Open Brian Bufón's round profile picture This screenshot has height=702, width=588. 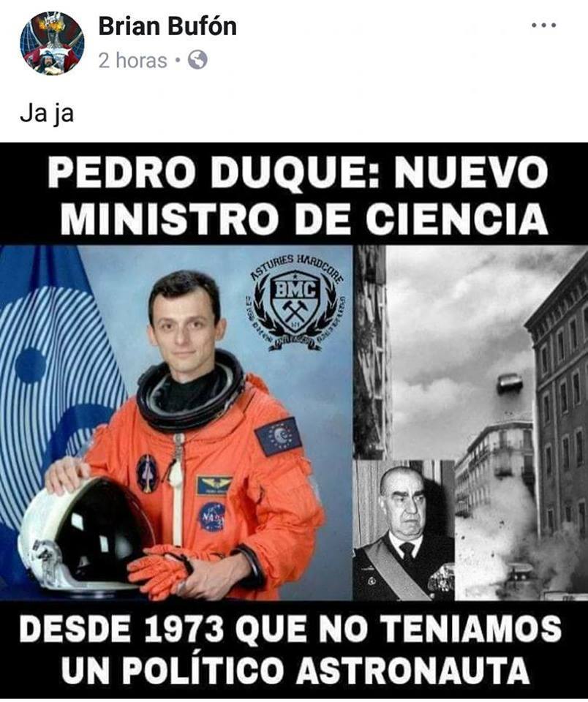pos(52,43)
